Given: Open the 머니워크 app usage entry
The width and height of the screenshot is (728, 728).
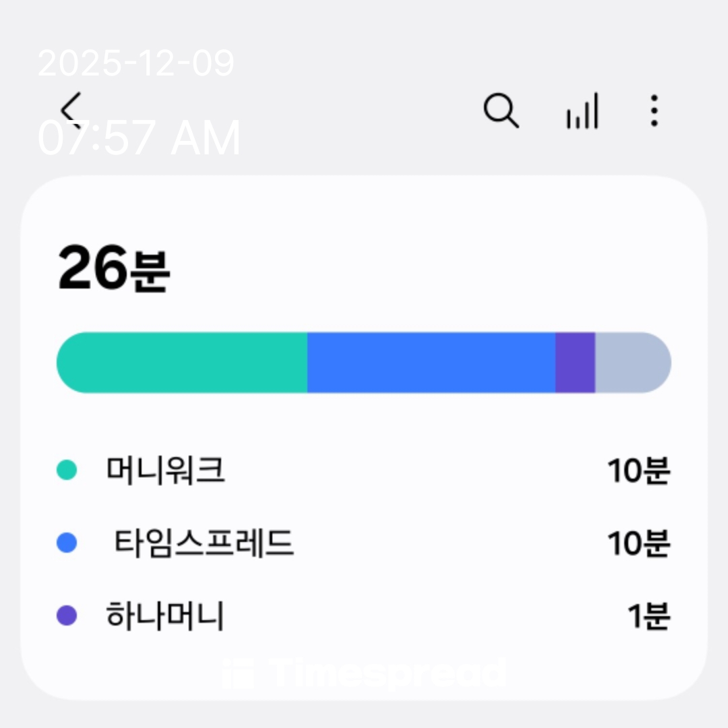Looking at the screenshot, I should pos(165,470).
